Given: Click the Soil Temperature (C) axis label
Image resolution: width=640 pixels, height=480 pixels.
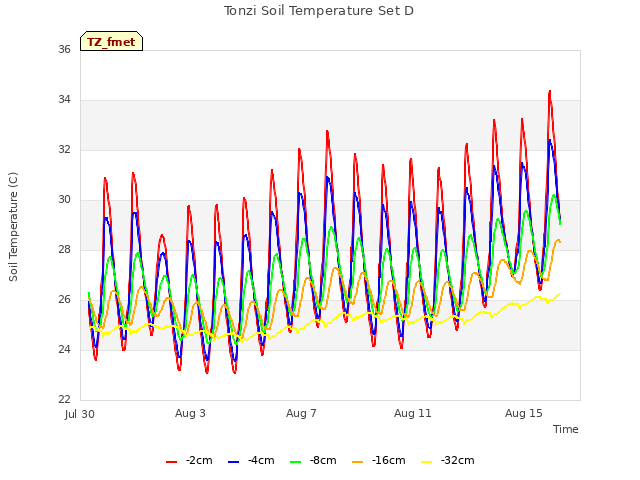Looking at the screenshot, I should (13, 227).
